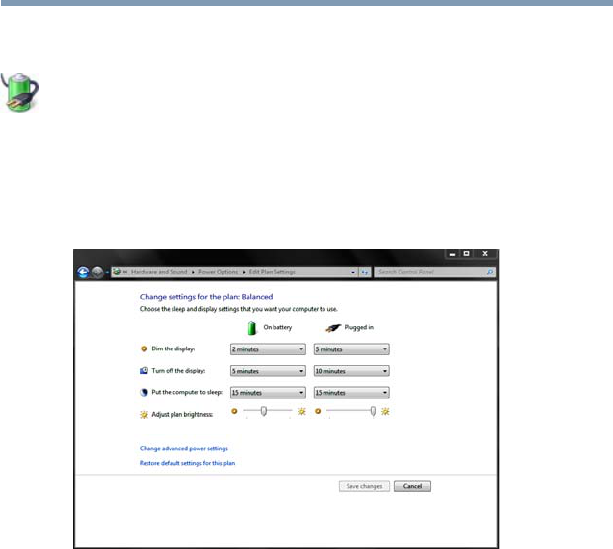Open Turn off the display On battery dropdown
Image resolution: width=613 pixels, height=549 pixels.
pos(268,371)
